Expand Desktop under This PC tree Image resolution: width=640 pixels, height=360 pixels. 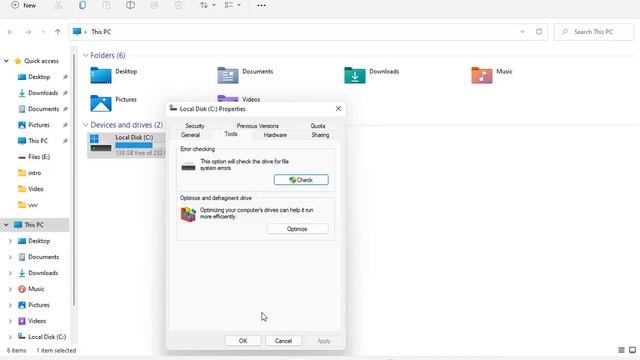point(10,241)
